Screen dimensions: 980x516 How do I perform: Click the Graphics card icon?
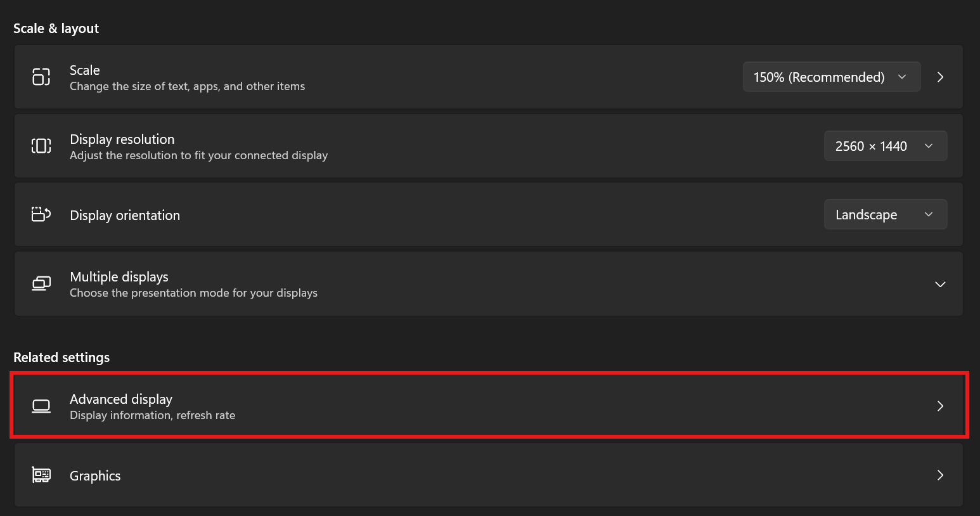(x=41, y=475)
